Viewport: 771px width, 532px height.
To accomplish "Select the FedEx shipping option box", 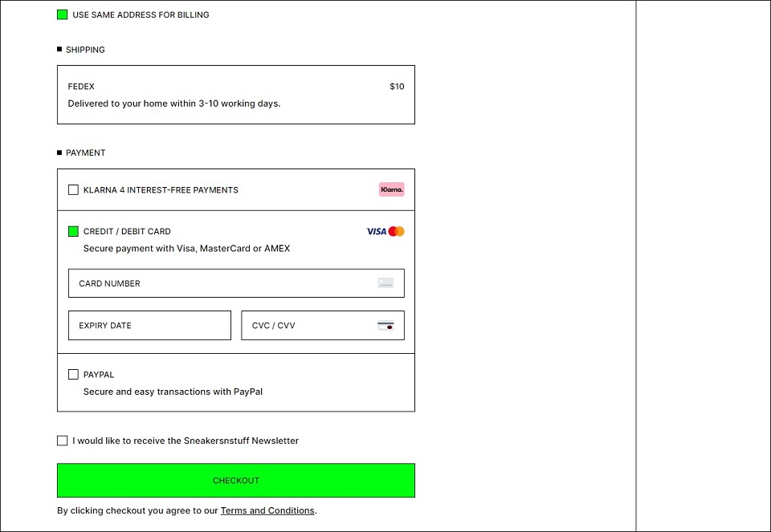I will pos(236,95).
